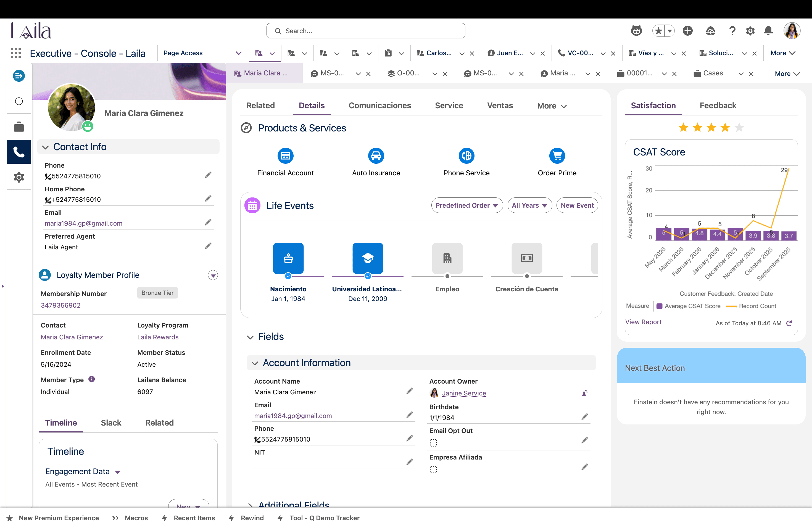Refresh the CSAT Score report
This screenshot has height=528, width=812.
[789, 323]
